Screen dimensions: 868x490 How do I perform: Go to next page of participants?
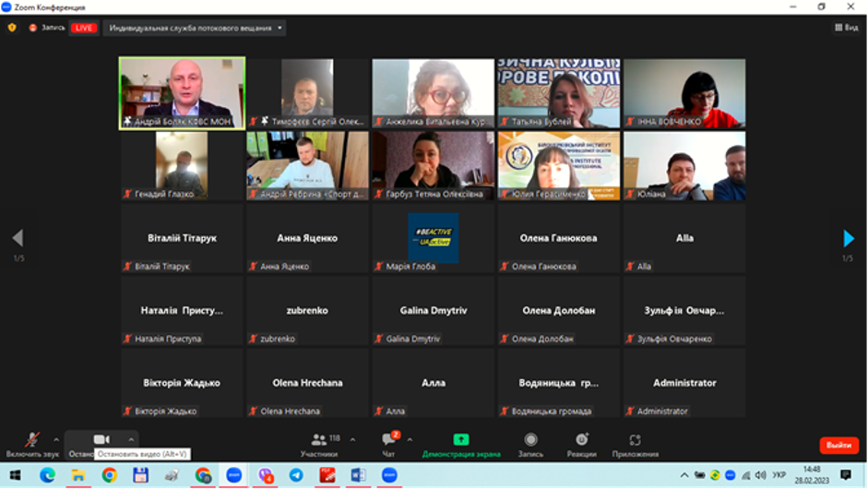pyautogui.click(x=849, y=239)
